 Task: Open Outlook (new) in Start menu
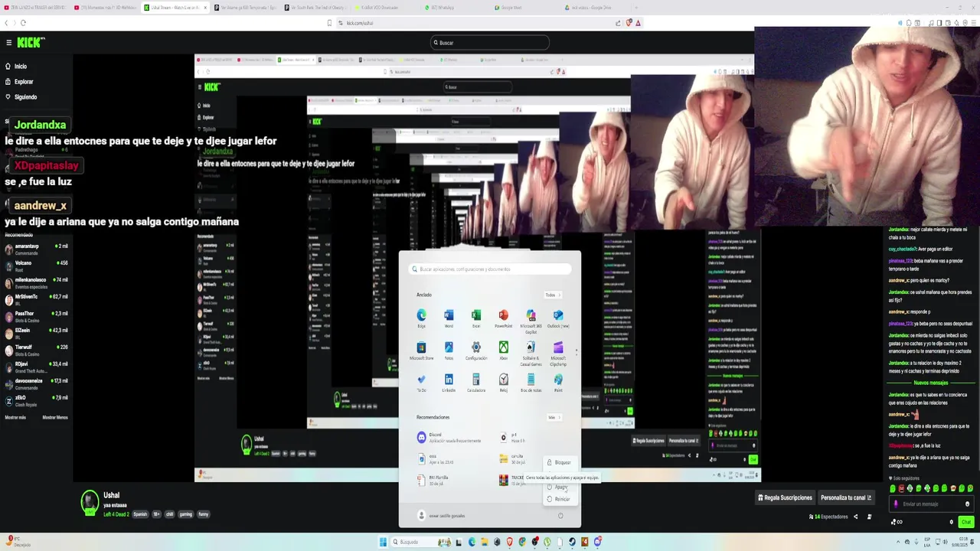click(558, 318)
